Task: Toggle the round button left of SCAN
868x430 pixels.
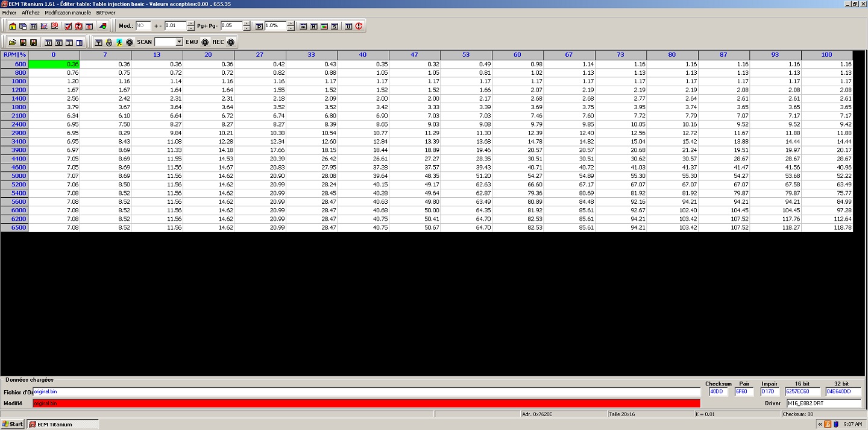Action: point(130,42)
